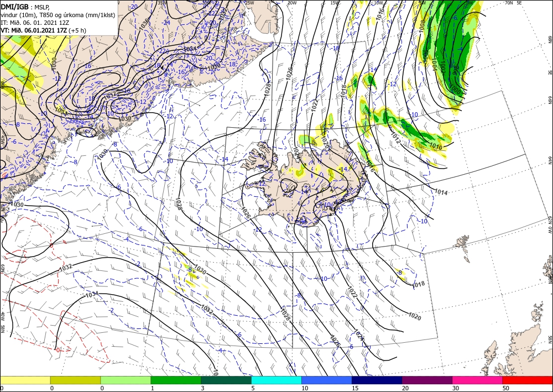Select the royal blue legend swatch
Image resolution: width=553 pixels, height=392 pixels.
(327, 380)
